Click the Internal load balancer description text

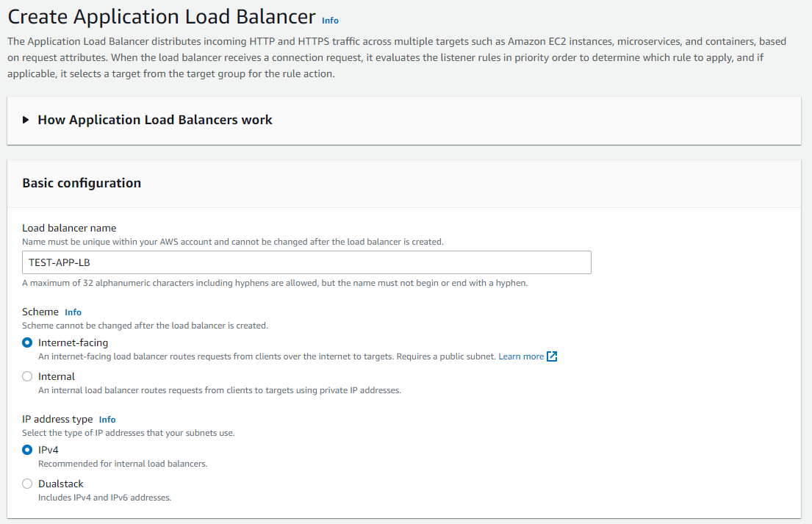pos(219,390)
